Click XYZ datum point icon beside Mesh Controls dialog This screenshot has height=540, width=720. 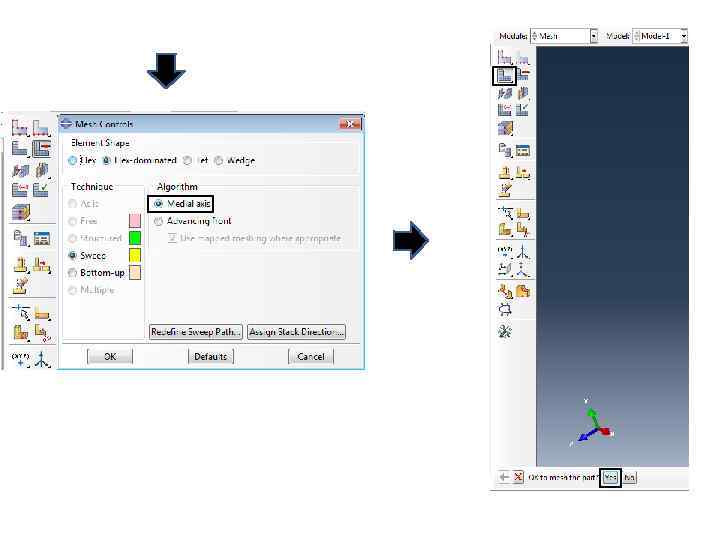pyautogui.click(x=20, y=359)
